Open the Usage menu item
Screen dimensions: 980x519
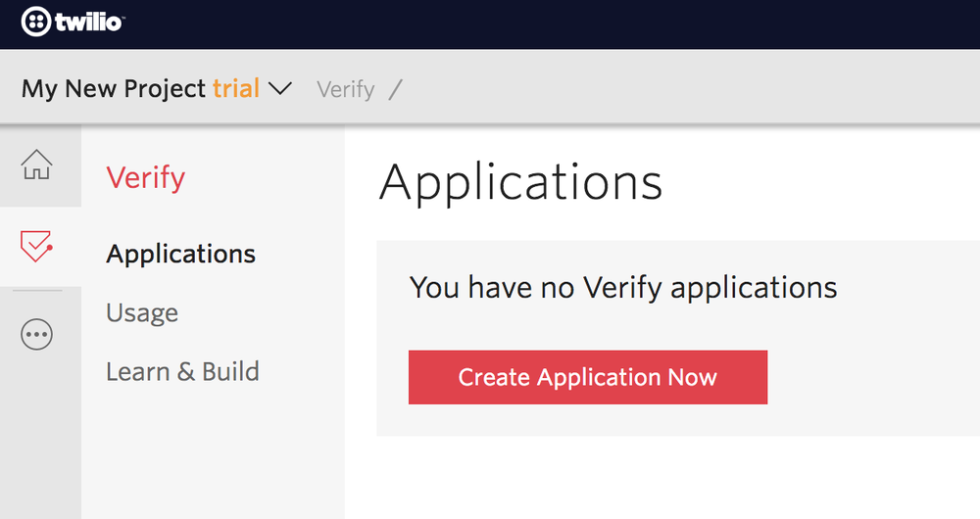pos(142,313)
